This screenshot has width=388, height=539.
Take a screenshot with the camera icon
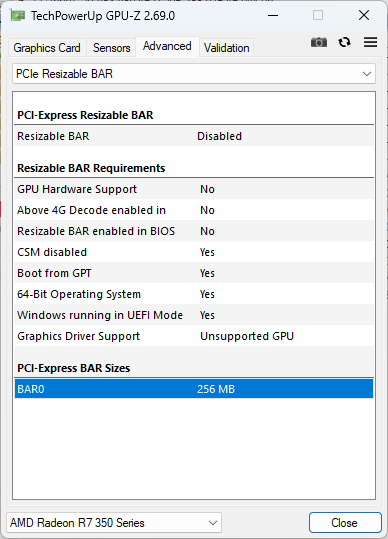coord(319,42)
